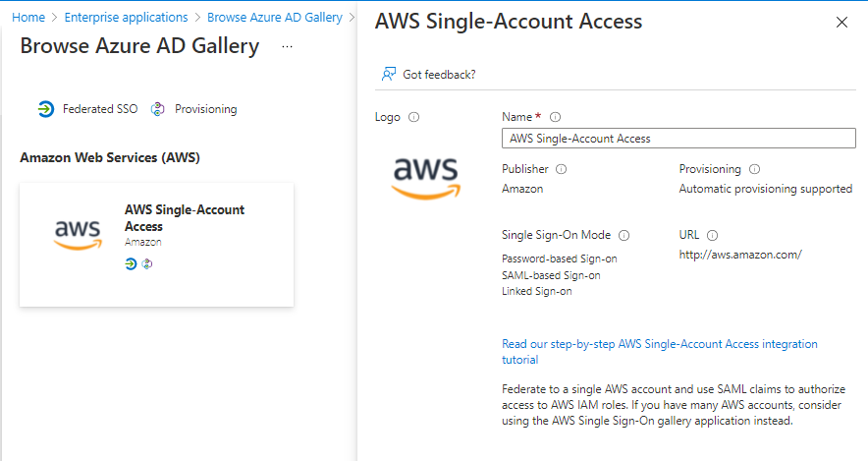Click the Name input field

click(678, 139)
